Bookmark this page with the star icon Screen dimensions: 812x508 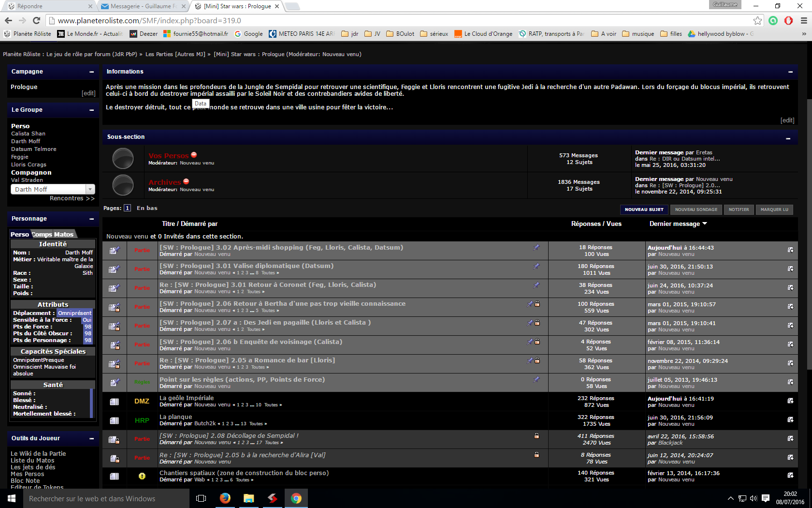757,20
